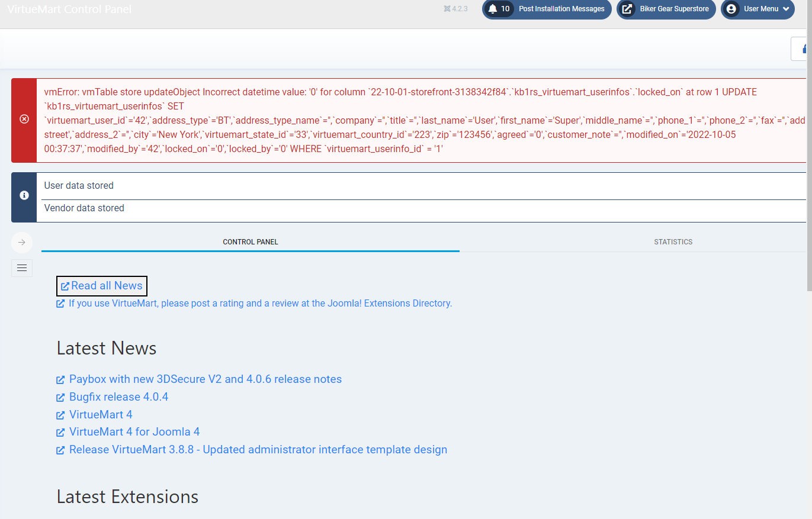Click the hamburger menu icon in sidebar

(22, 268)
